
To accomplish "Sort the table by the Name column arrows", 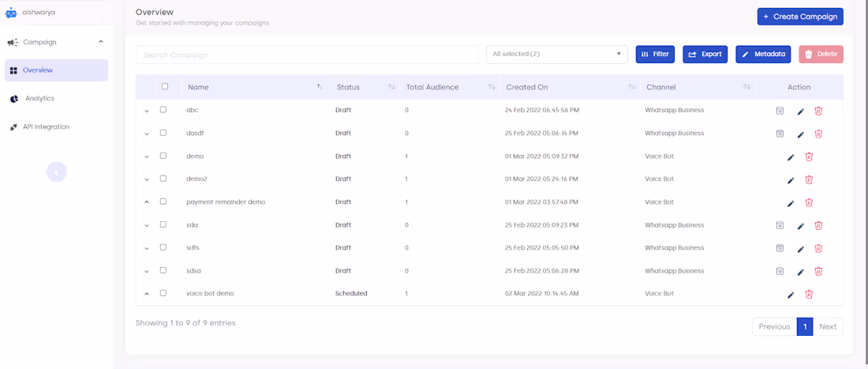I will [x=320, y=87].
